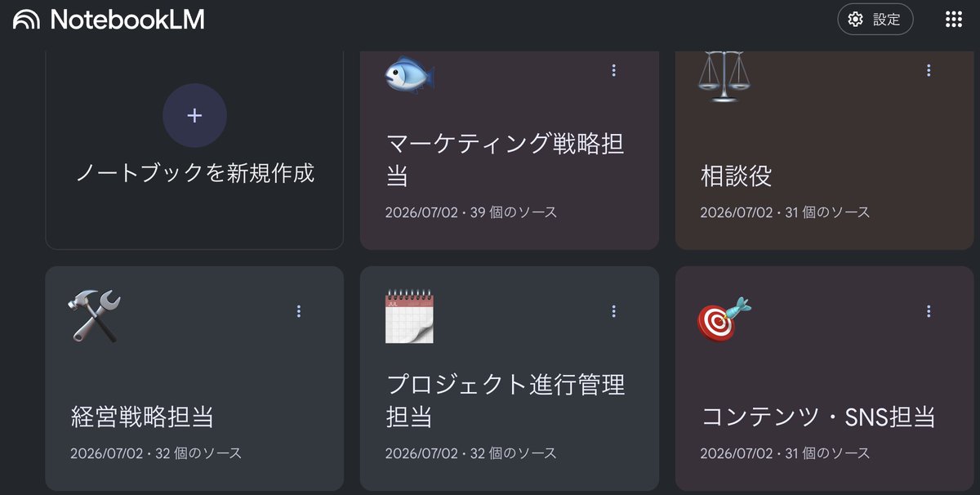Open the Google apps grid menu
The width and height of the screenshot is (980, 495).
(x=953, y=20)
